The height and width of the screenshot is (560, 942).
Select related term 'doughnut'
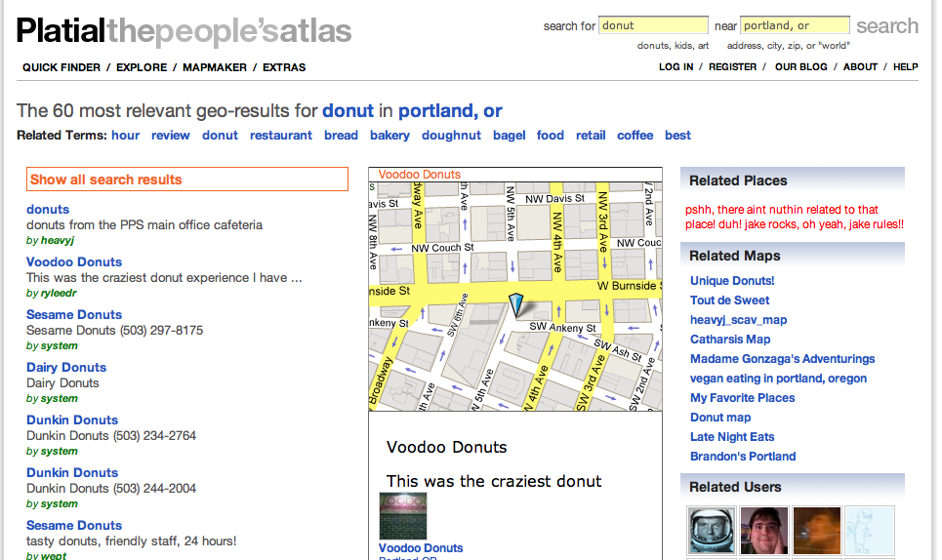(x=451, y=136)
